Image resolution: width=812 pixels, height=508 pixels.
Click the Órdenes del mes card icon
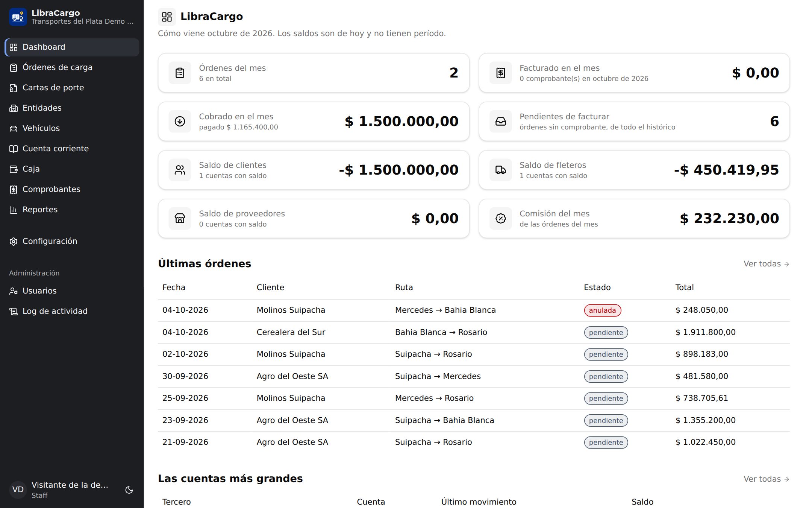pyautogui.click(x=180, y=73)
